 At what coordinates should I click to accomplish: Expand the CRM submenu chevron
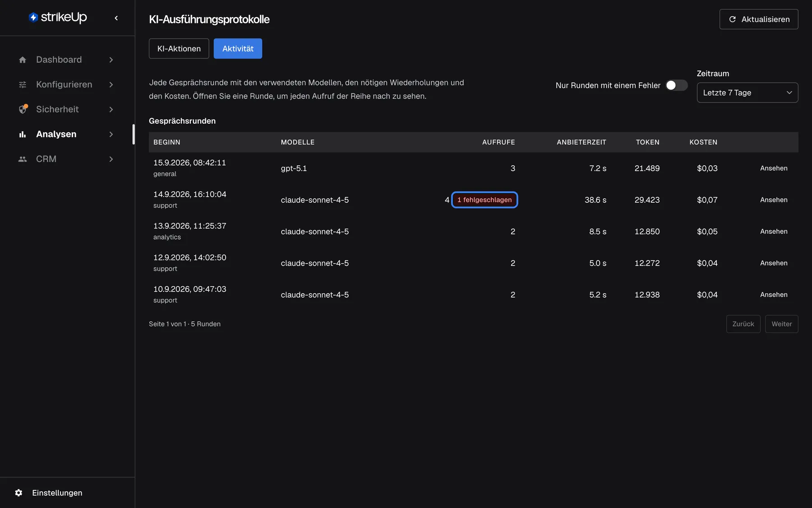(111, 159)
